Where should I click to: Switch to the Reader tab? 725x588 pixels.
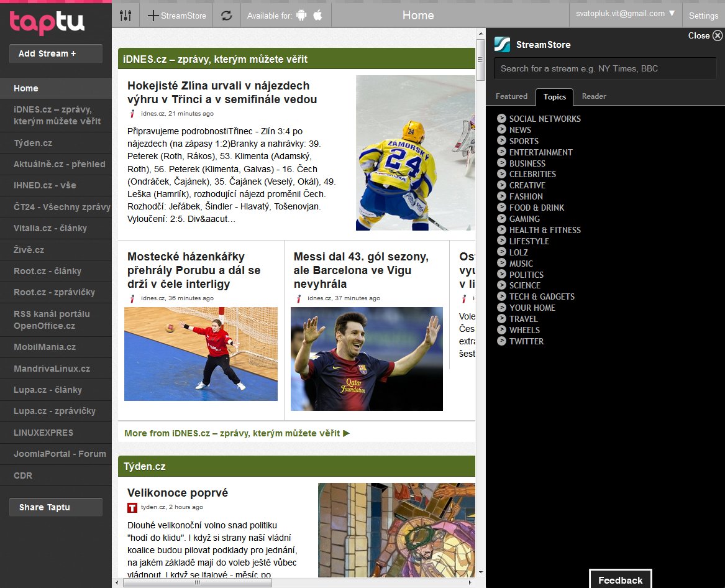[x=594, y=96]
